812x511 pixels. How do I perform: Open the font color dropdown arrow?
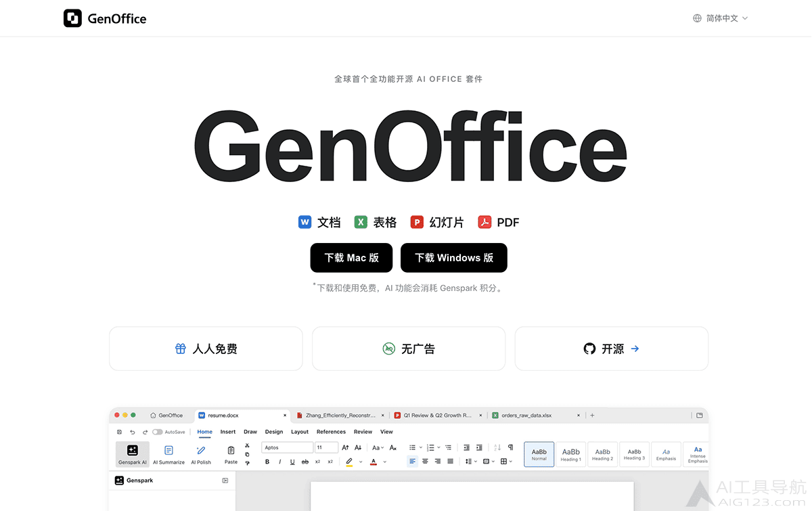(x=385, y=462)
